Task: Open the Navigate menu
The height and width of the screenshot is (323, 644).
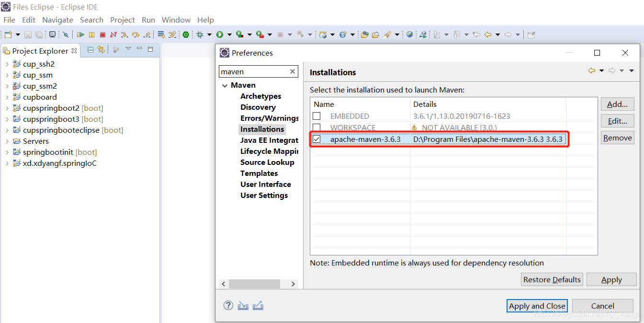Action: pyautogui.click(x=57, y=20)
